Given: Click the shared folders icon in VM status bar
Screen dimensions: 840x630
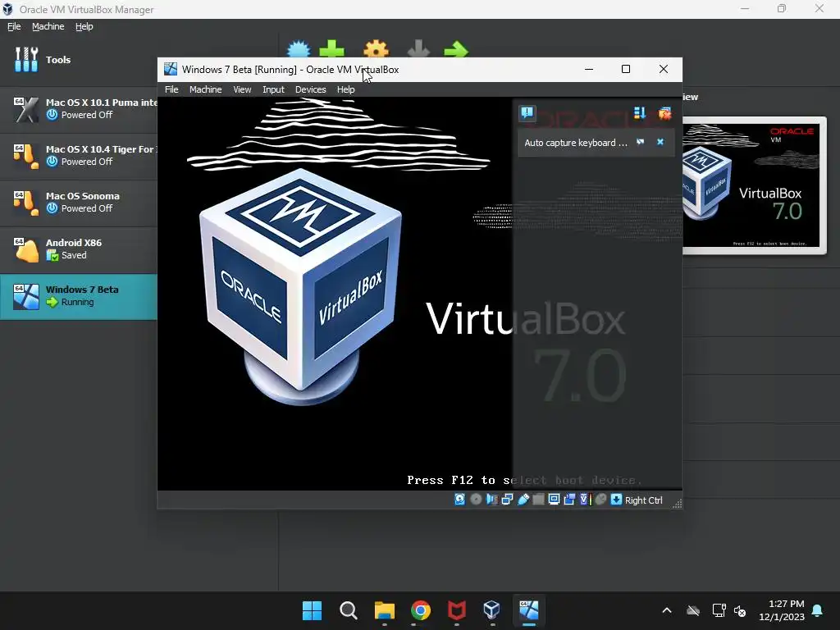Looking at the screenshot, I should point(538,500).
